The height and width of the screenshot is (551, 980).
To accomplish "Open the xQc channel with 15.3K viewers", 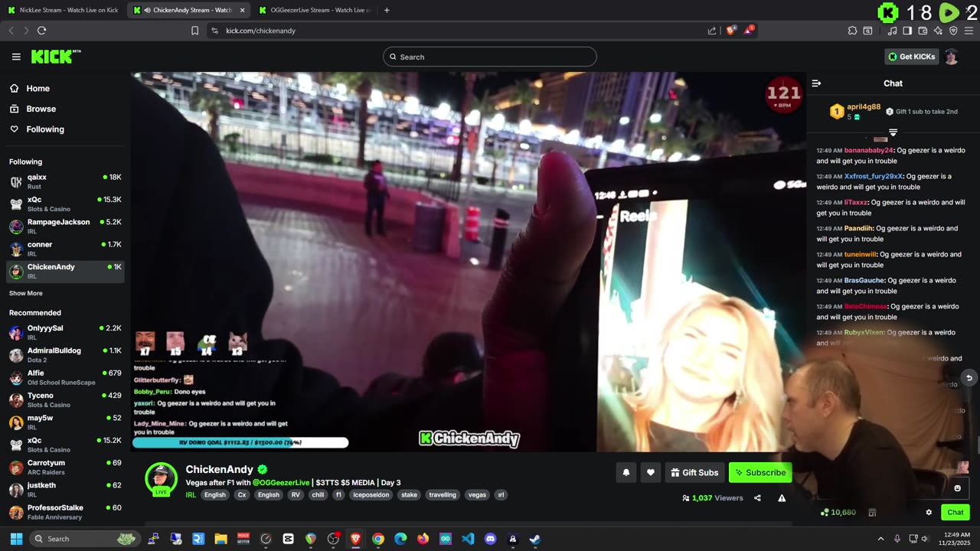I will [65, 204].
